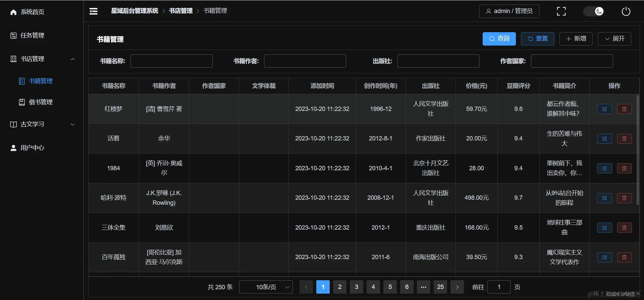Toggle the dark mode moon switch

[593, 11]
